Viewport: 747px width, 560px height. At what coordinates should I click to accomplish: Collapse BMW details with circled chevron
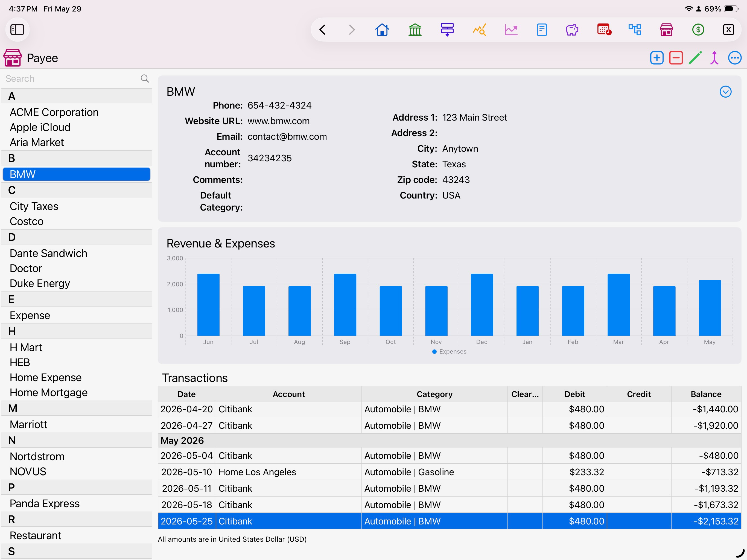(725, 92)
